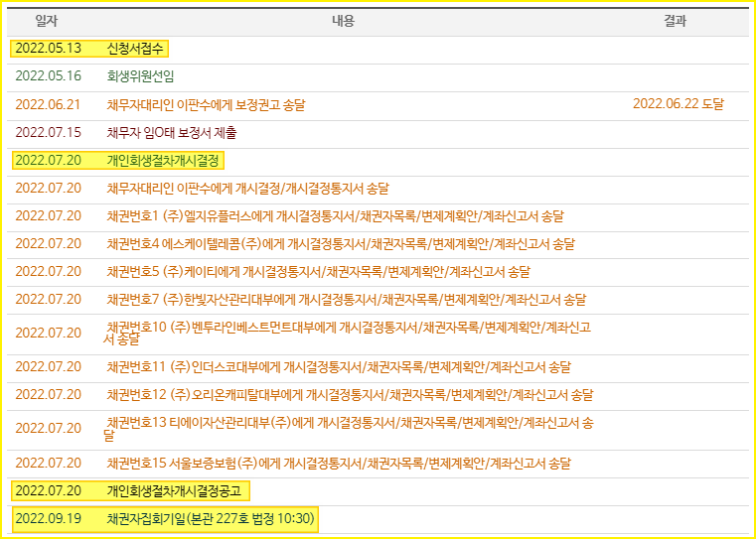The image size is (756, 539).
Task: Click the 채권번호5 (주)케이티 row text
Action: coord(318,272)
